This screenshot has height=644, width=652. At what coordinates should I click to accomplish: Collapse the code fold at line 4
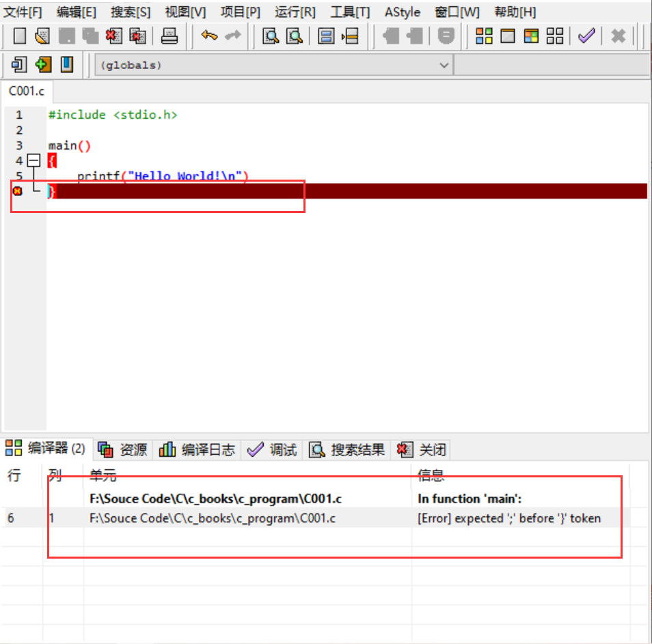[33, 160]
